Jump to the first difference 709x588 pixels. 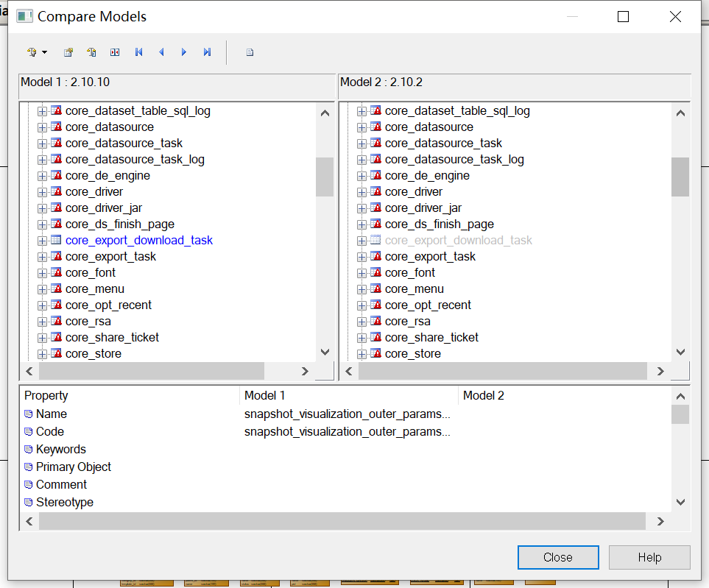point(138,52)
